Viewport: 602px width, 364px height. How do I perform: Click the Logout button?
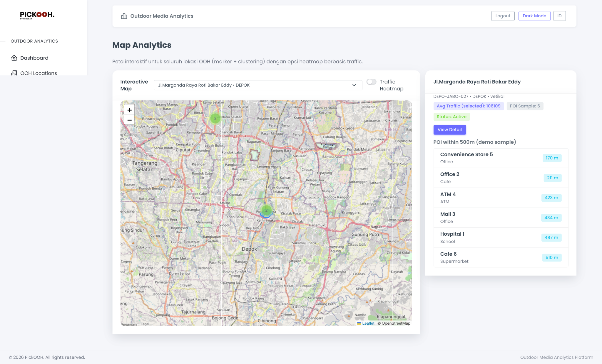(503, 16)
